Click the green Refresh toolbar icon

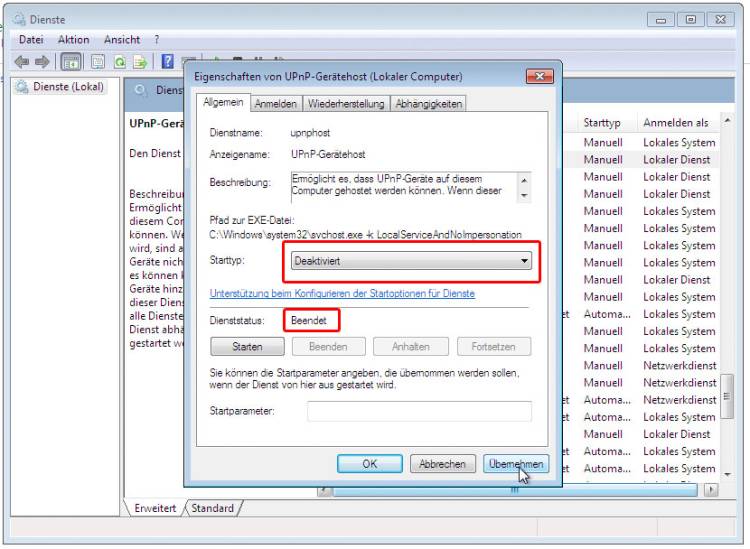[x=119, y=61]
